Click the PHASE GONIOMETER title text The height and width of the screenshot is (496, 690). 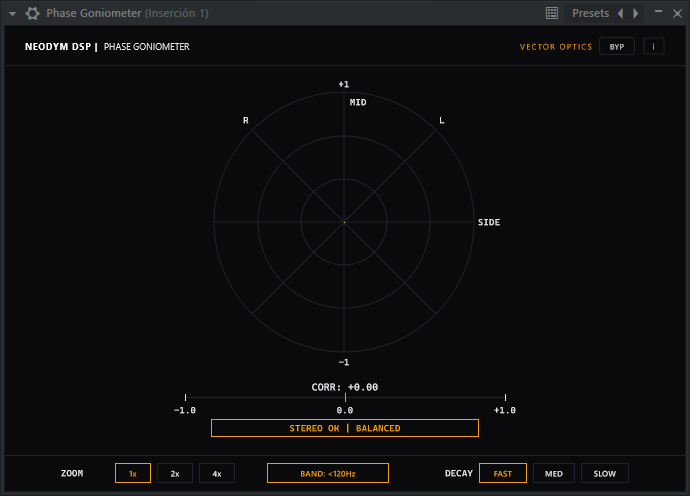[x=147, y=47]
